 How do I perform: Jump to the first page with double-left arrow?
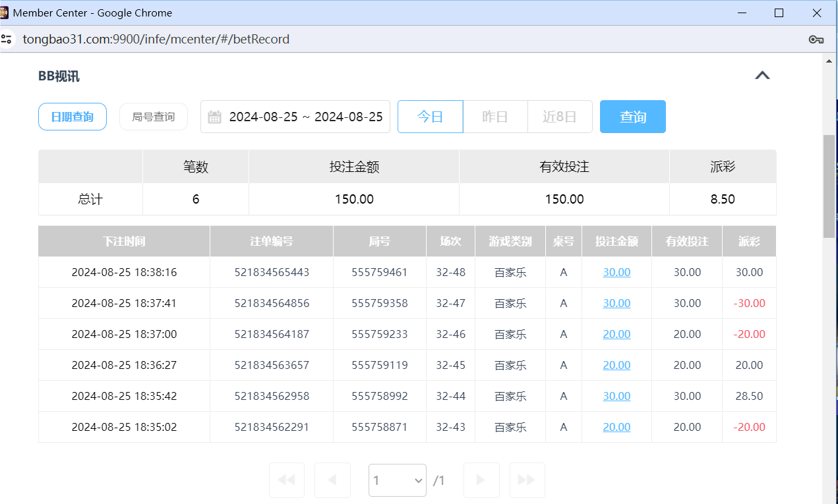click(x=286, y=480)
